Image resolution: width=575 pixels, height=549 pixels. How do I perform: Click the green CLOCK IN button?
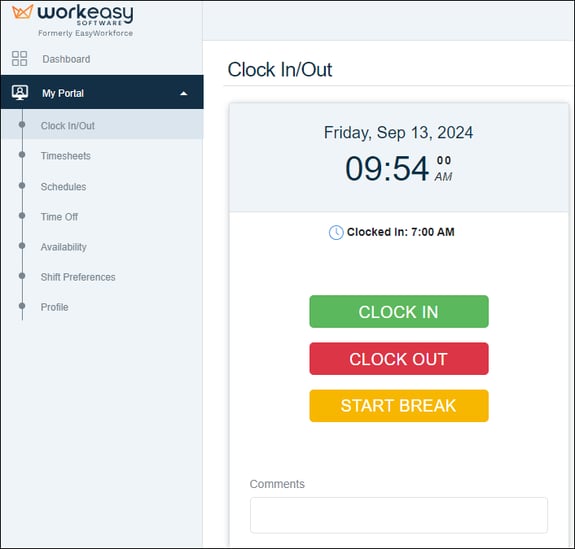coord(399,311)
